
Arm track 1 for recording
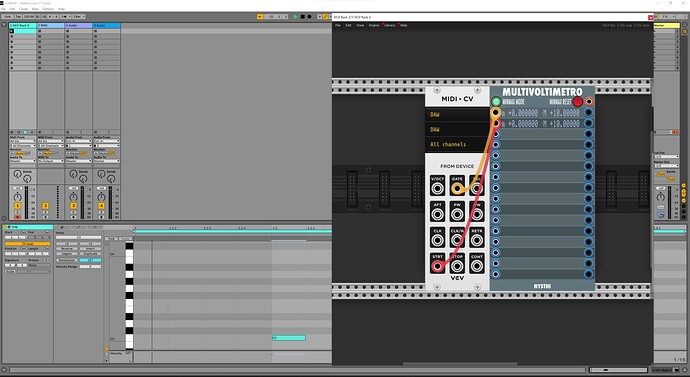tap(17, 217)
